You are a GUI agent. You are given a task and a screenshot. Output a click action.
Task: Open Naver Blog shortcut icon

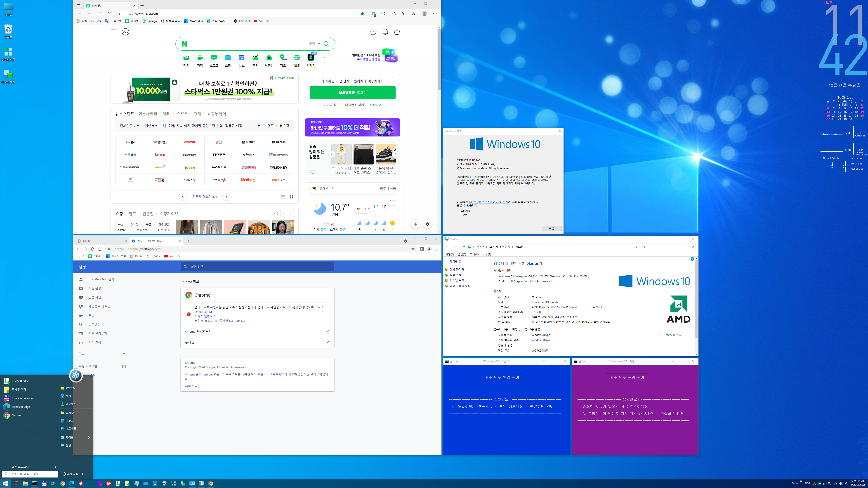214,58
